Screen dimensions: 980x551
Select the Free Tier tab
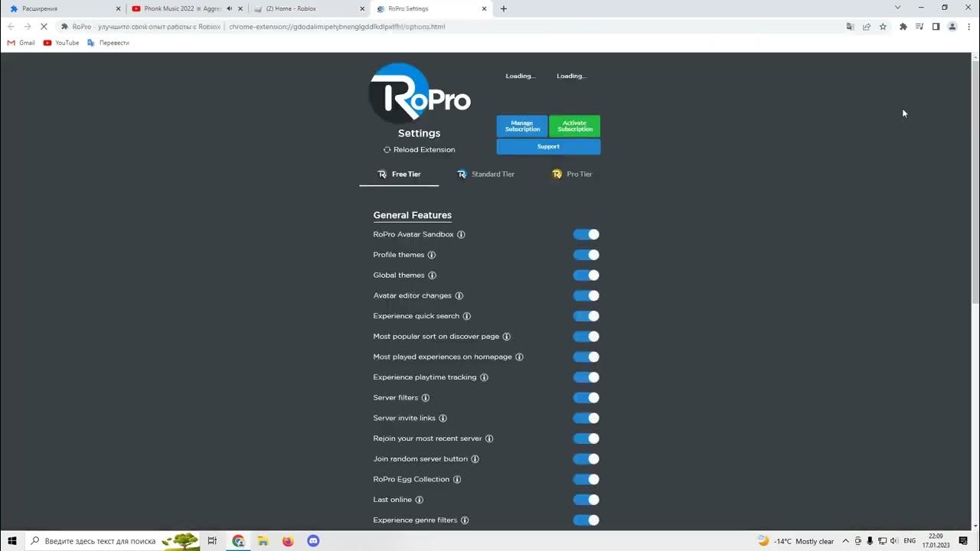coord(399,174)
